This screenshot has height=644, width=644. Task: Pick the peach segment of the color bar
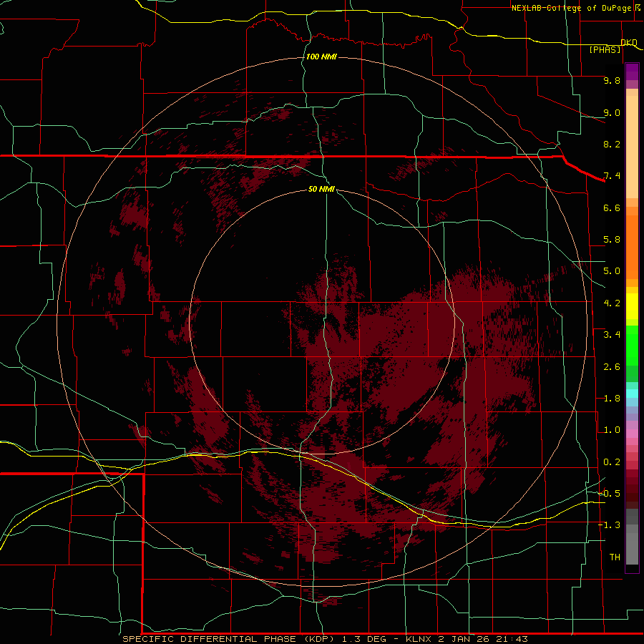coord(632,147)
